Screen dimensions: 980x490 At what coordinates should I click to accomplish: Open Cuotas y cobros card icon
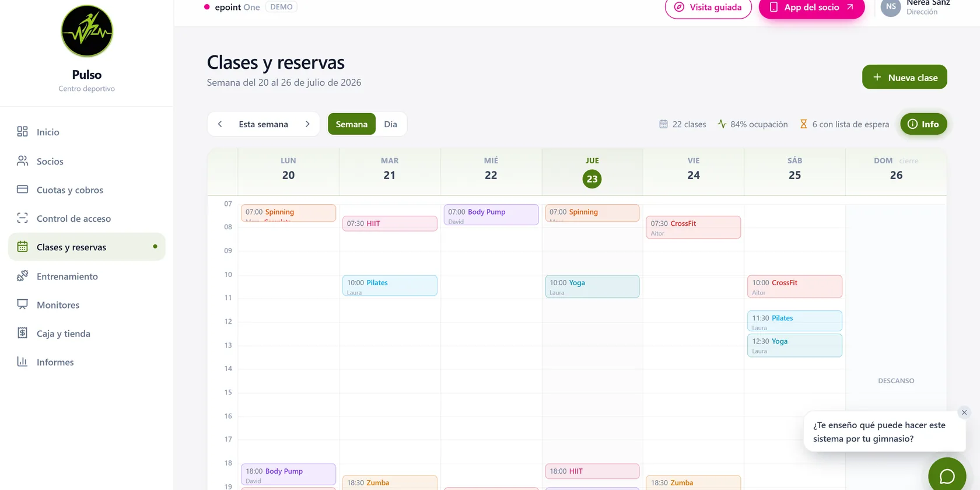tap(22, 190)
